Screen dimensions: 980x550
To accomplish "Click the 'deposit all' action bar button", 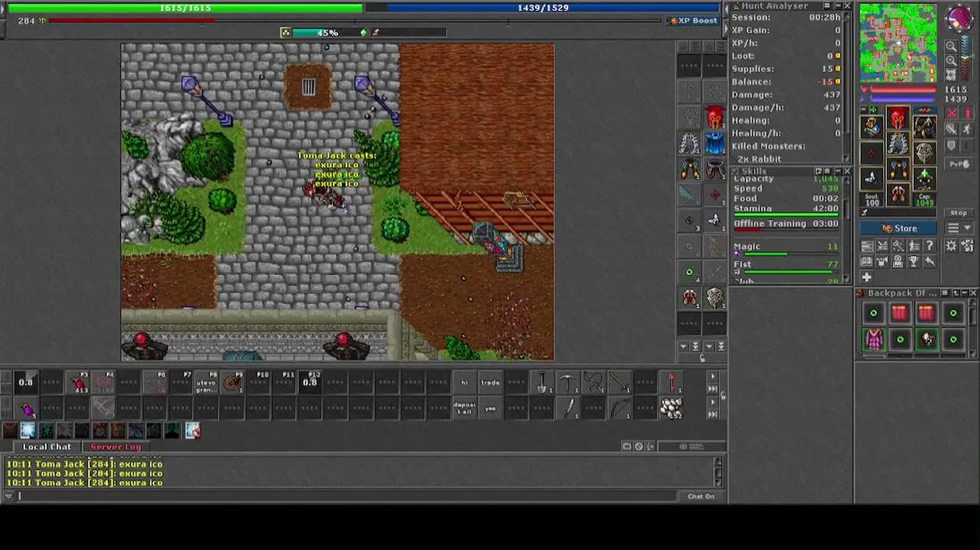I will (464, 409).
